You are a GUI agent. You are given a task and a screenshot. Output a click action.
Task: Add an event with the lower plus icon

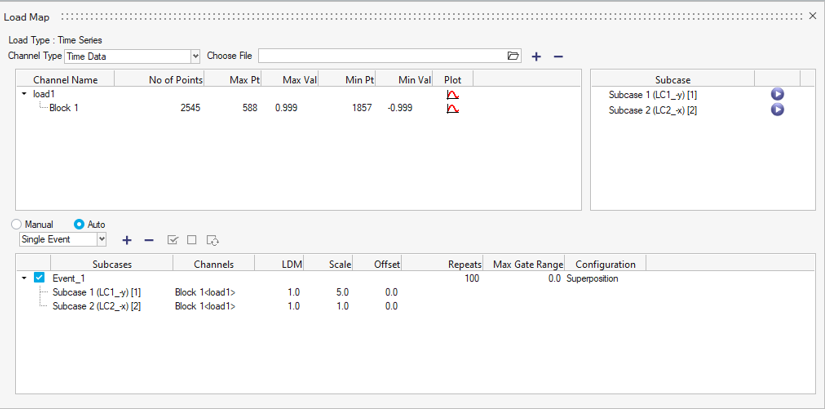coord(127,240)
